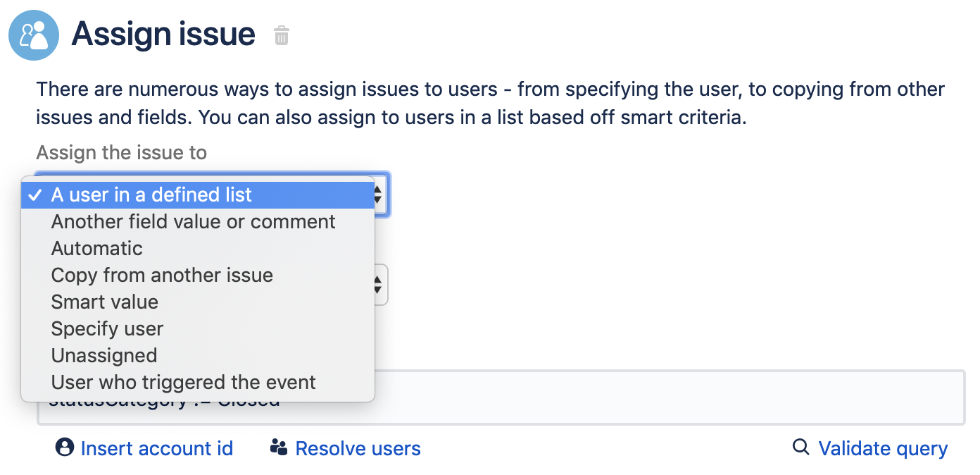Click the account id person icon
The height and width of the screenshot is (475, 980).
point(65,448)
